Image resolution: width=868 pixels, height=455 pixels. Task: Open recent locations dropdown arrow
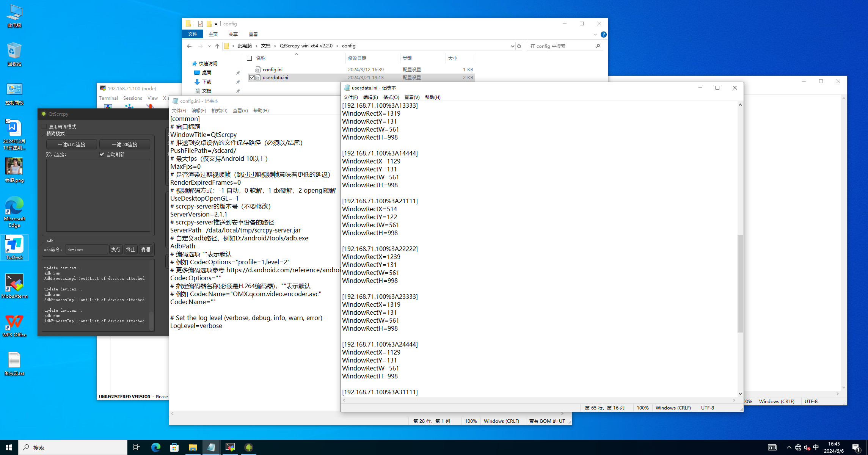point(209,46)
